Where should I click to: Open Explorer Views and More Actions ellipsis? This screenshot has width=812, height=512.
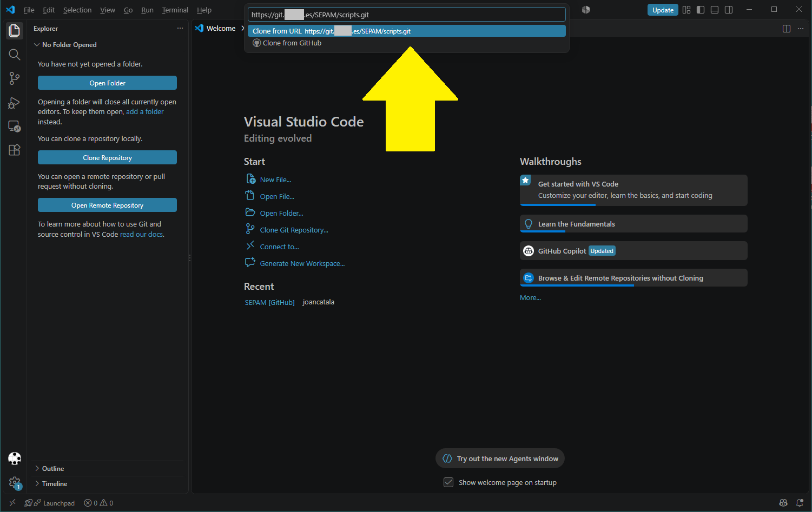click(x=180, y=28)
